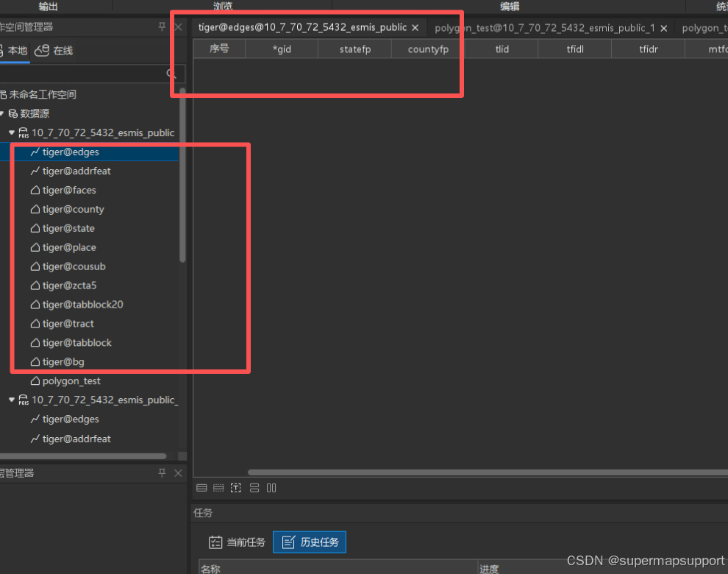This screenshot has width=728, height=574.
Task: Collapse the 10_7_70_72_5432_esmis_public datasource
Action: (12, 132)
